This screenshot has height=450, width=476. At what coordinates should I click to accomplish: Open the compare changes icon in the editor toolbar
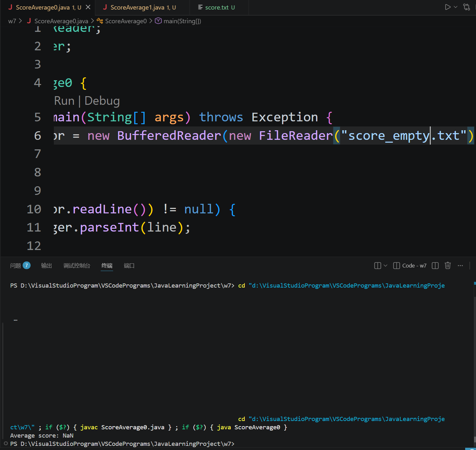[466, 7]
